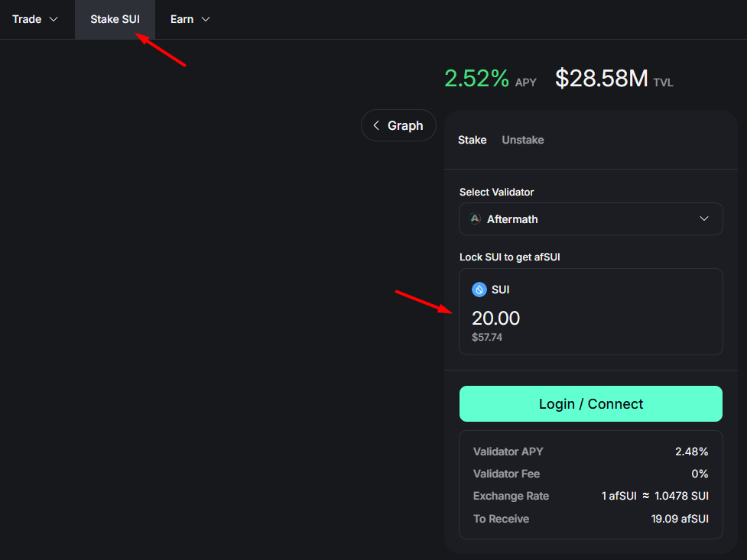Image resolution: width=747 pixels, height=560 pixels.
Task: Click the left chevron on Graph button
Action: [x=376, y=125]
